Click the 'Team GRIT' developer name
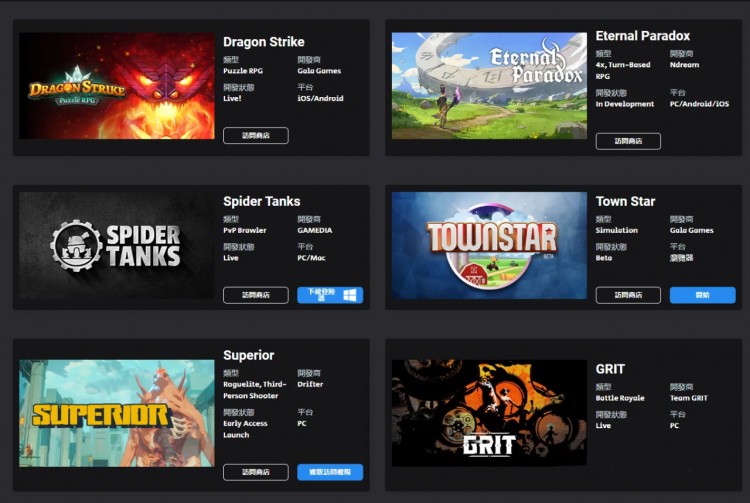The width and height of the screenshot is (750, 503). [688, 398]
